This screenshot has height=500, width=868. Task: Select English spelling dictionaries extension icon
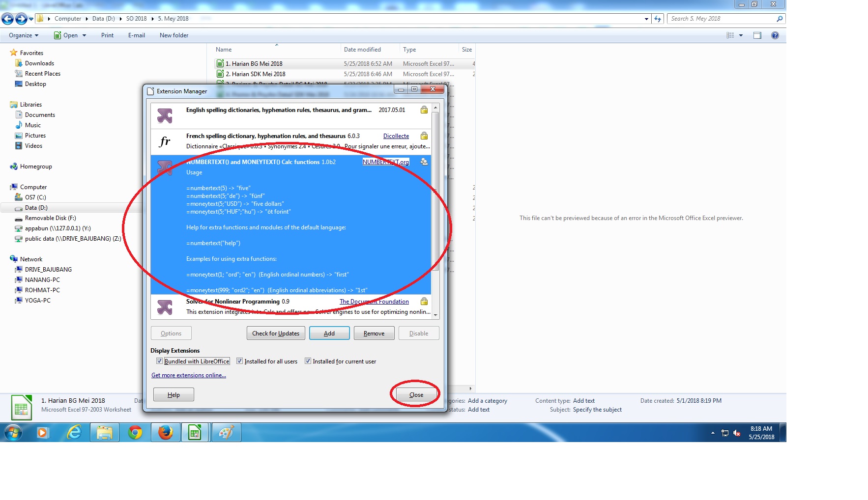(165, 116)
